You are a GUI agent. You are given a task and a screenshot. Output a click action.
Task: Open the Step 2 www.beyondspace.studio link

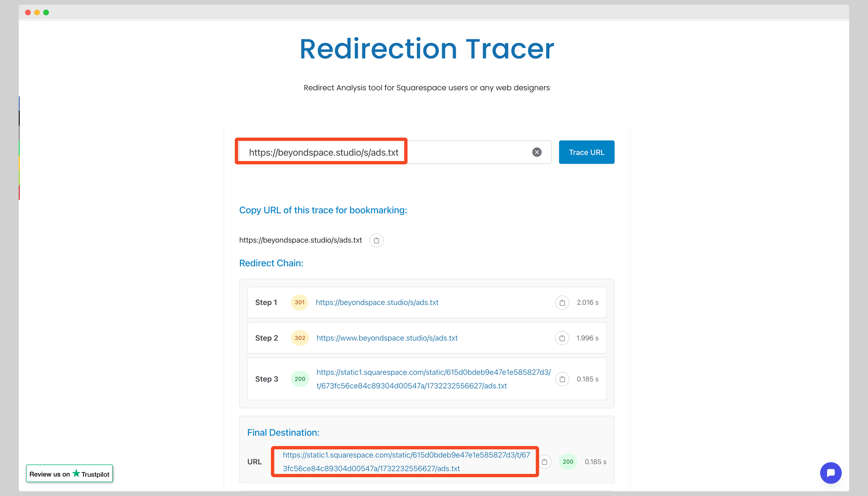pos(387,338)
